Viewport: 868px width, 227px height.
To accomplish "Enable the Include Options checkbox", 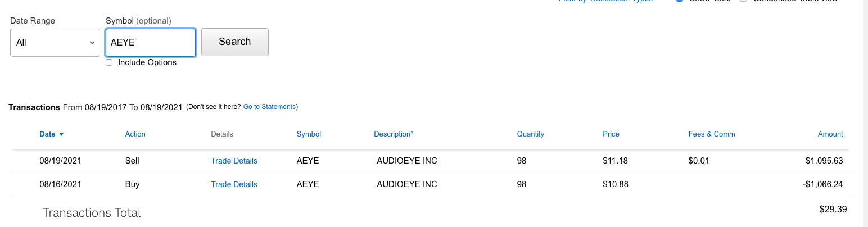I will 109,62.
